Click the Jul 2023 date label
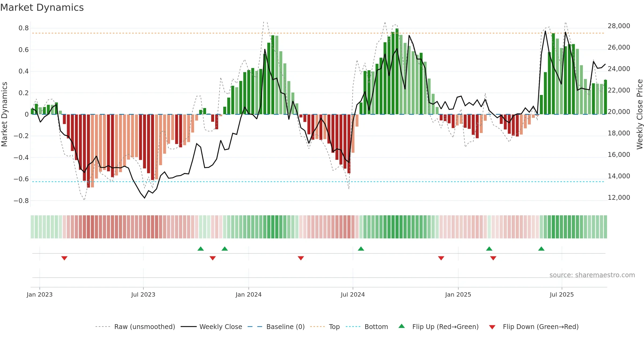The width and height of the screenshot is (644, 362). pos(143,294)
